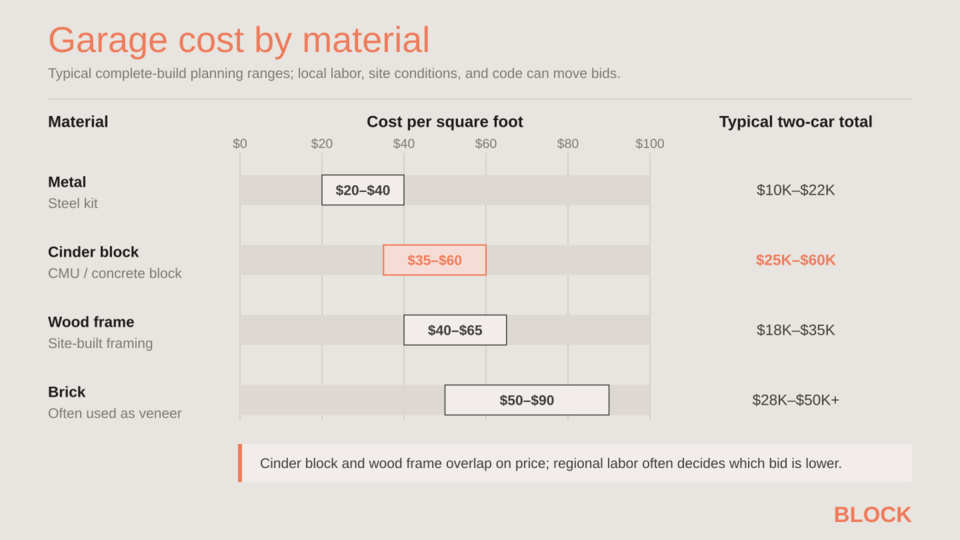This screenshot has width=960, height=540.
Task: Click the 'CMU / concrete block' sublabel
Action: pos(115,273)
